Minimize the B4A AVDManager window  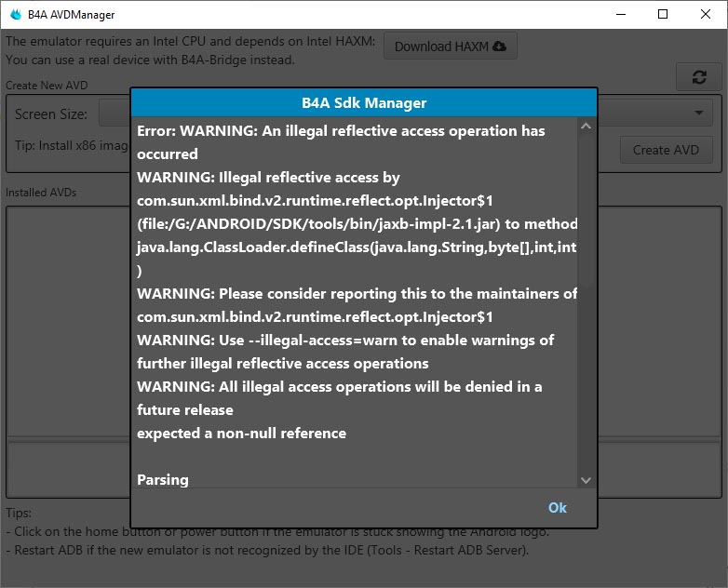pyautogui.click(x=621, y=14)
